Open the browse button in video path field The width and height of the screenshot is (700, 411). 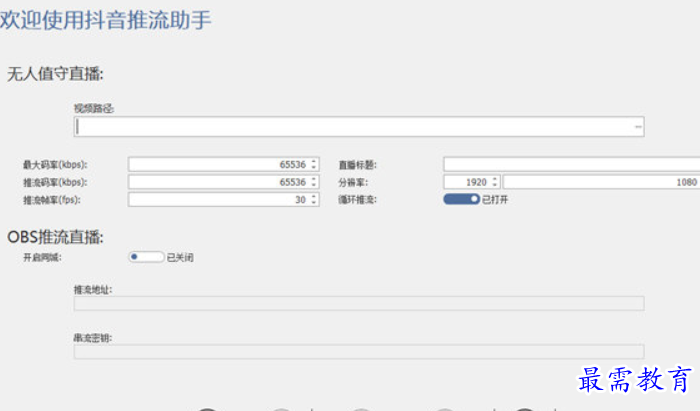click(638, 127)
